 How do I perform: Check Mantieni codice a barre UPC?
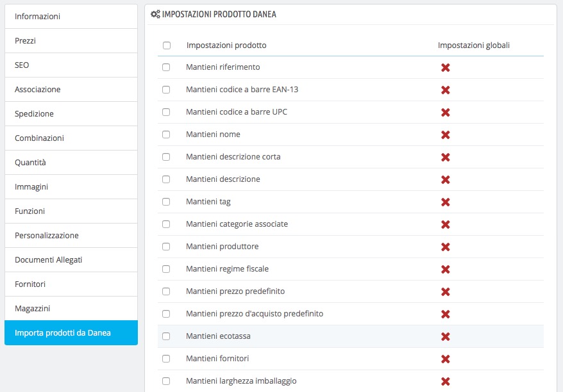point(166,112)
